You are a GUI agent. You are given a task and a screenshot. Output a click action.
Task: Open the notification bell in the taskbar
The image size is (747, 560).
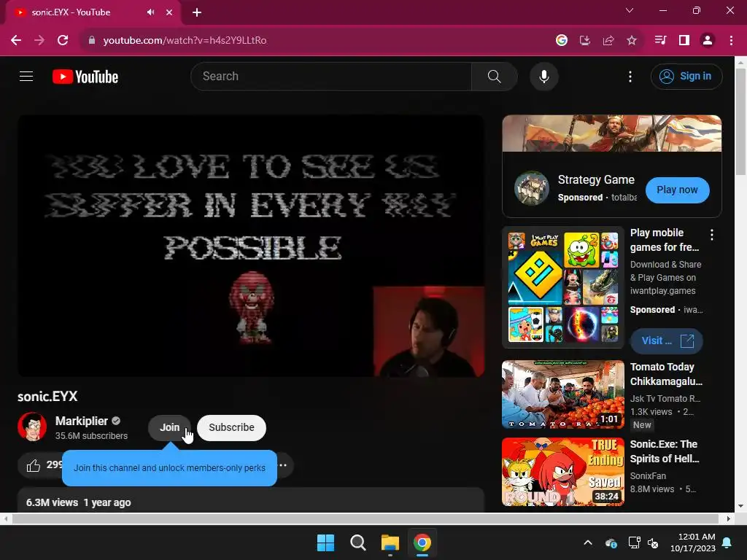point(727,542)
